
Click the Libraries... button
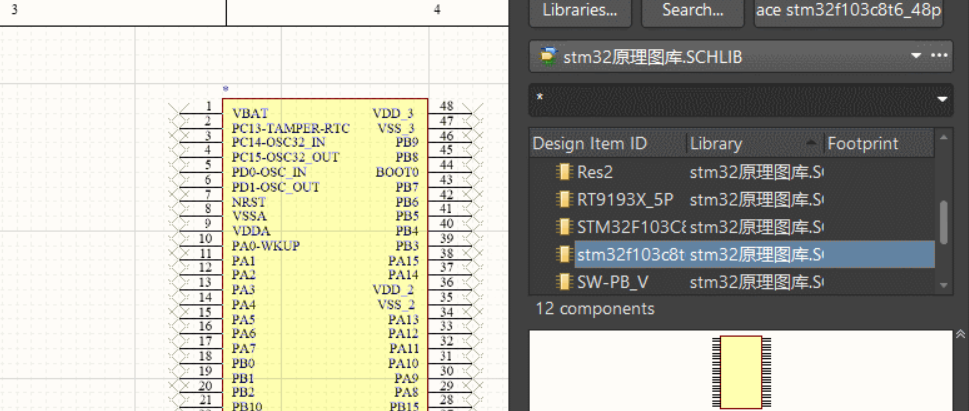580,12
